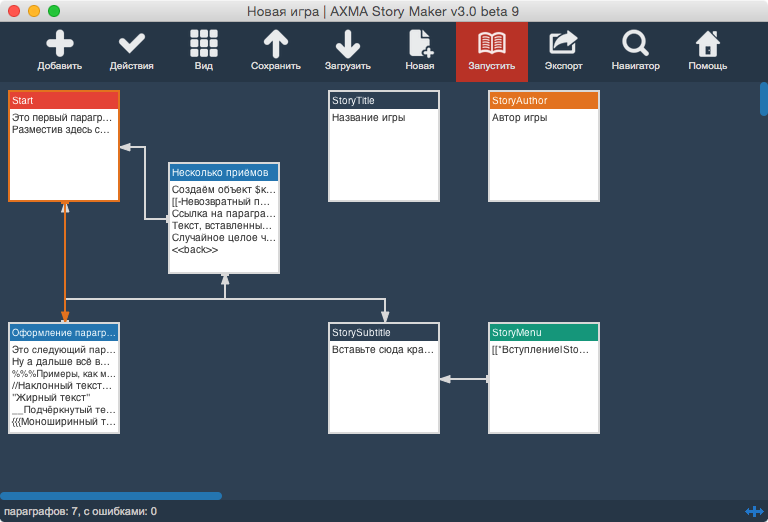Open the Действия checkmark menu
This screenshot has height=522, width=768.
[x=132, y=43]
